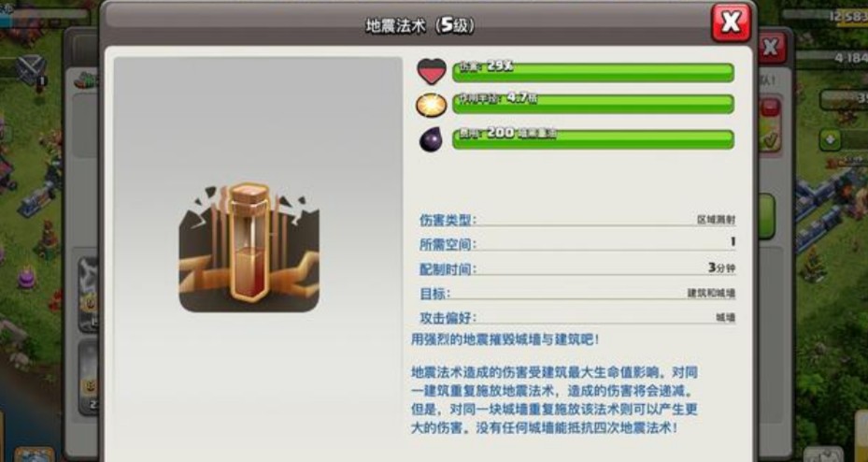Close the Earthquake spell info dialog
The height and width of the screenshot is (462, 868).
[731, 22]
